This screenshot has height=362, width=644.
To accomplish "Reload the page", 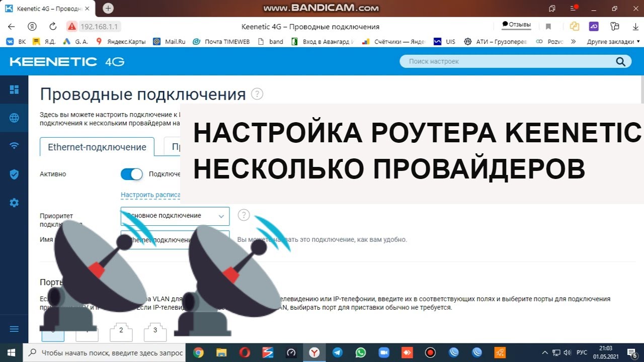I will pos(53,27).
